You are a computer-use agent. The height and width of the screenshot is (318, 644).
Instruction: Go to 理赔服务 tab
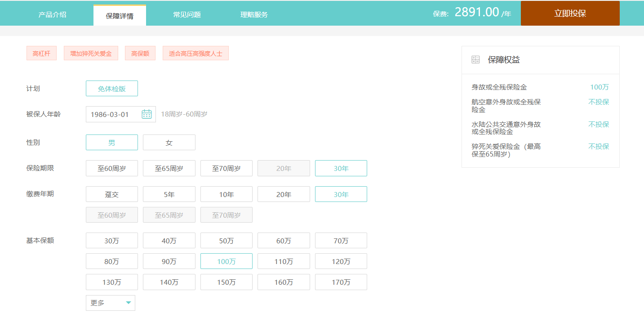(254, 14)
